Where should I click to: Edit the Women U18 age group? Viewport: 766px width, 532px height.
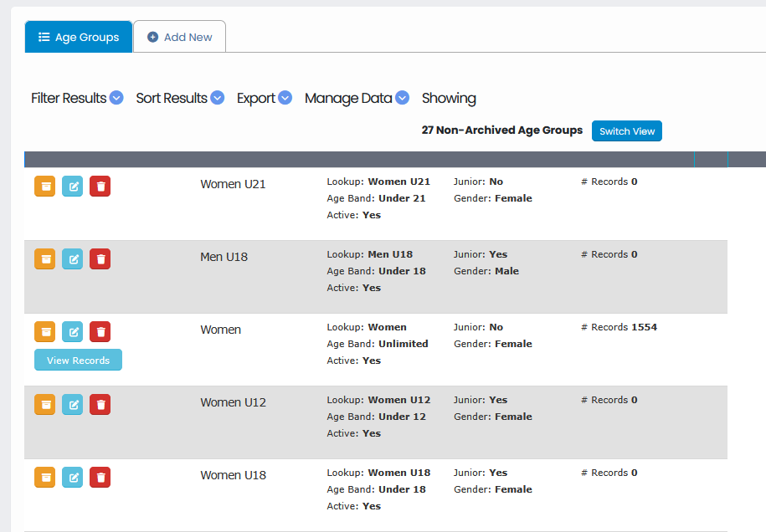[x=72, y=477]
